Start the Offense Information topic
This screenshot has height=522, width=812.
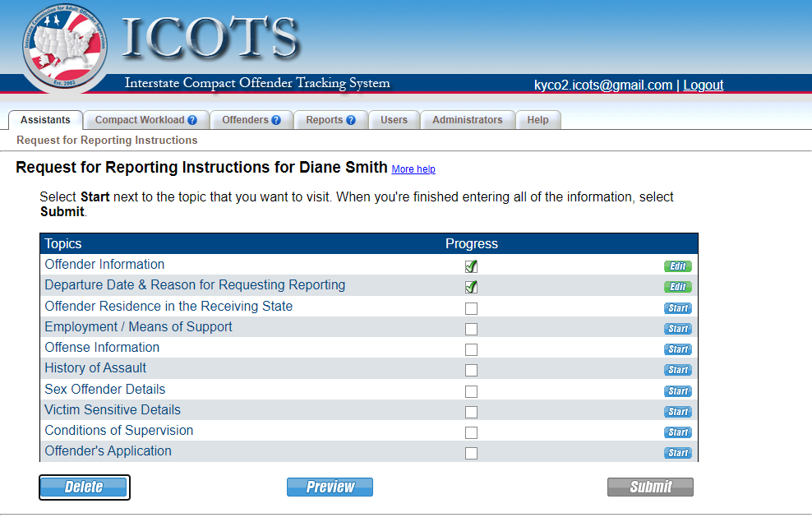click(678, 349)
